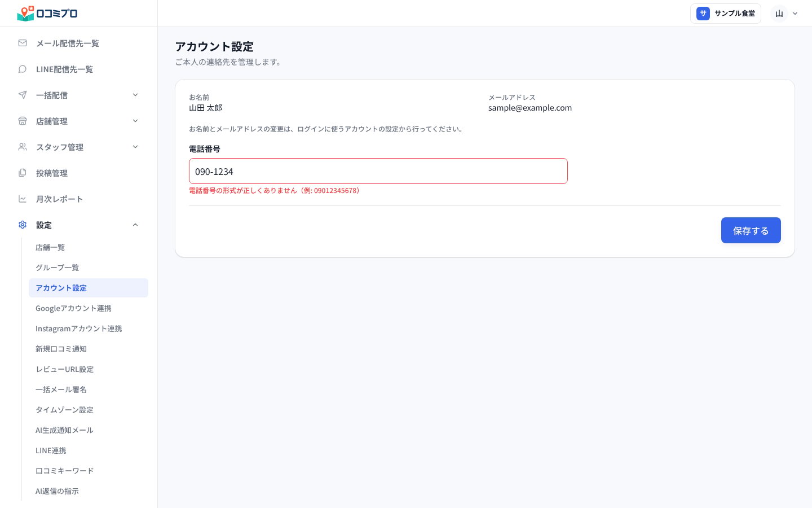The width and height of the screenshot is (812, 508).
Task: Click the 山 user avatar
Action: click(x=779, y=14)
